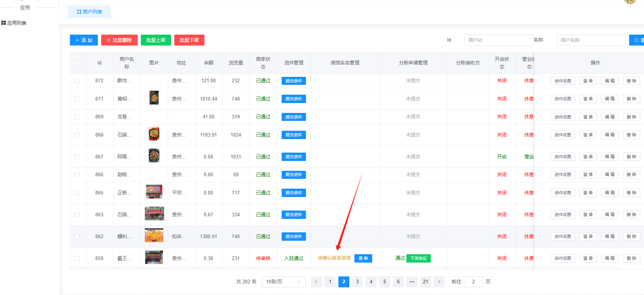The height and width of the screenshot is (295, 644).
Task: Check the checkbox for merchant row 872
Action: pos(77,81)
